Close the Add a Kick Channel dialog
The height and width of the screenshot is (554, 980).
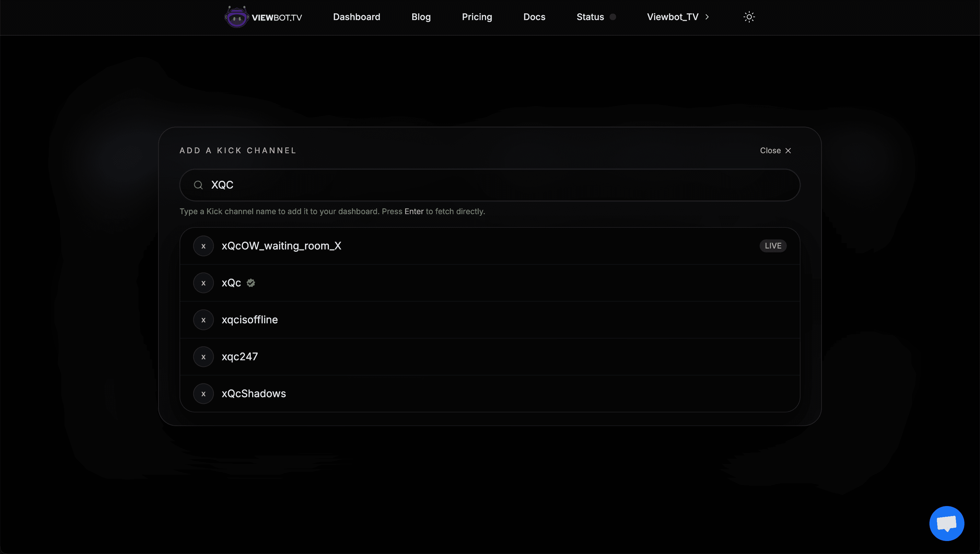point(775,151)
